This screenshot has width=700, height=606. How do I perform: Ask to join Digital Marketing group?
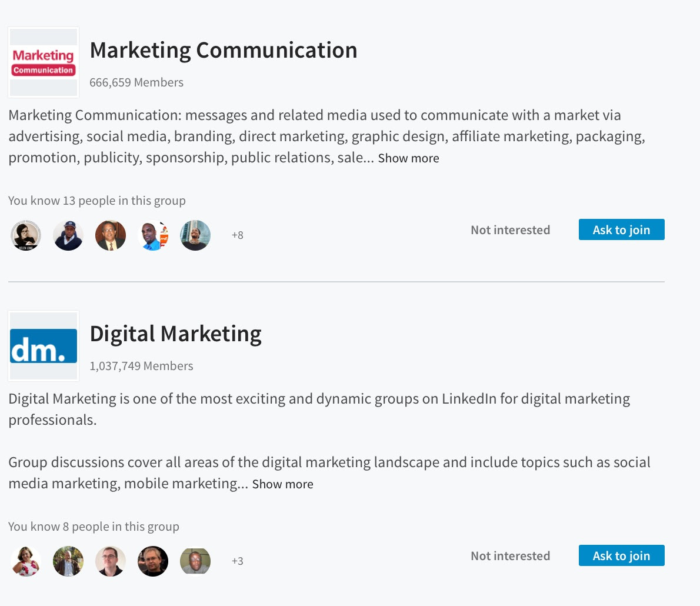click(621, 555)
